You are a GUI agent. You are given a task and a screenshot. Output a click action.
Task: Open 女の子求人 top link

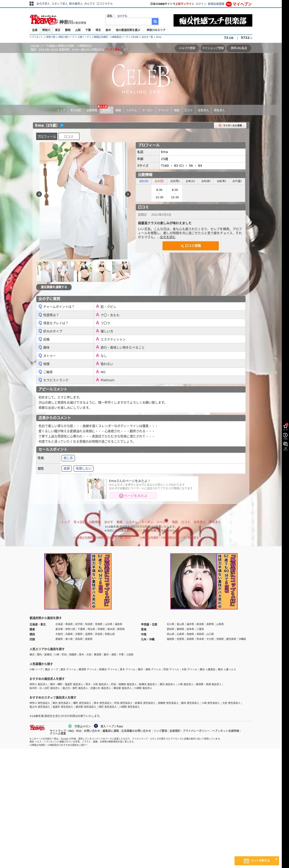(x=43, y=4)
